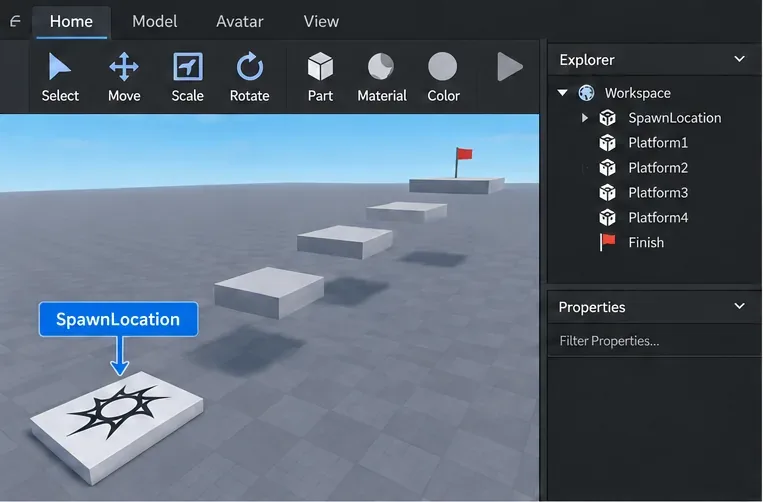Image resolution: width=763 pixels, height=502 pixels.
Task: Click the Explorer panel title
Action: pos(587,60)
